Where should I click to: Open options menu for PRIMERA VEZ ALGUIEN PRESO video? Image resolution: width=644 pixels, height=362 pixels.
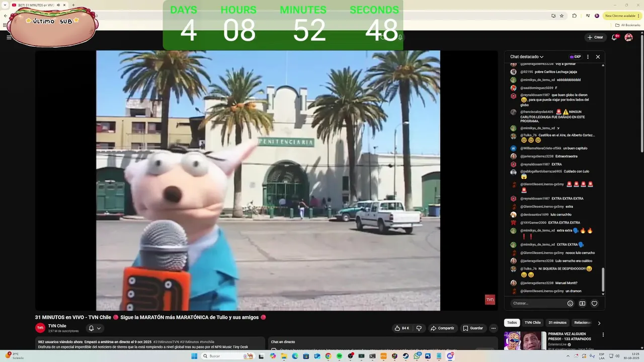pyautogui.click(x=603, y=335)
